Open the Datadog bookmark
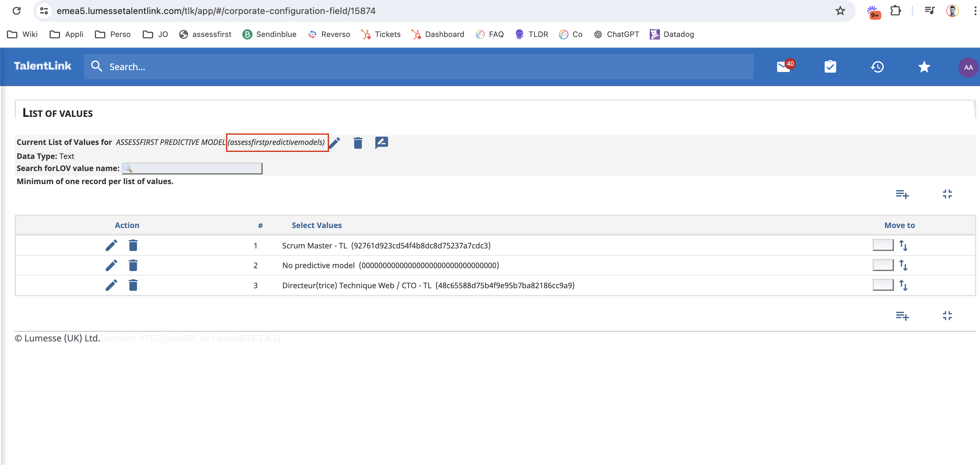The height and width of the screenshot is (465, 980). [672, 34]
